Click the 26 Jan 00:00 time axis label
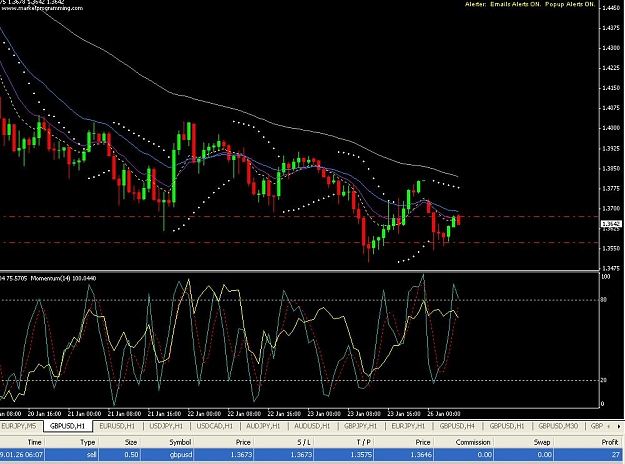 click(444, 413)
